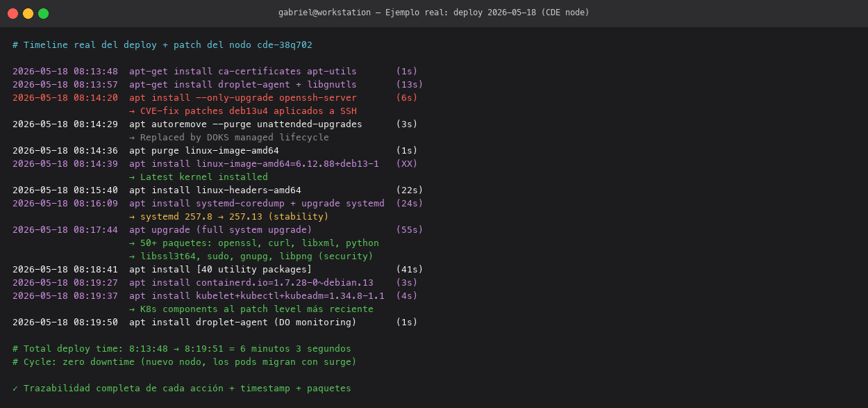The width and height of the screenshot is (868, 408).
Task: Click 'apt install kubelet+kubectl+kubeadm=1.34.8-1.1'
Action: (257, 296)
